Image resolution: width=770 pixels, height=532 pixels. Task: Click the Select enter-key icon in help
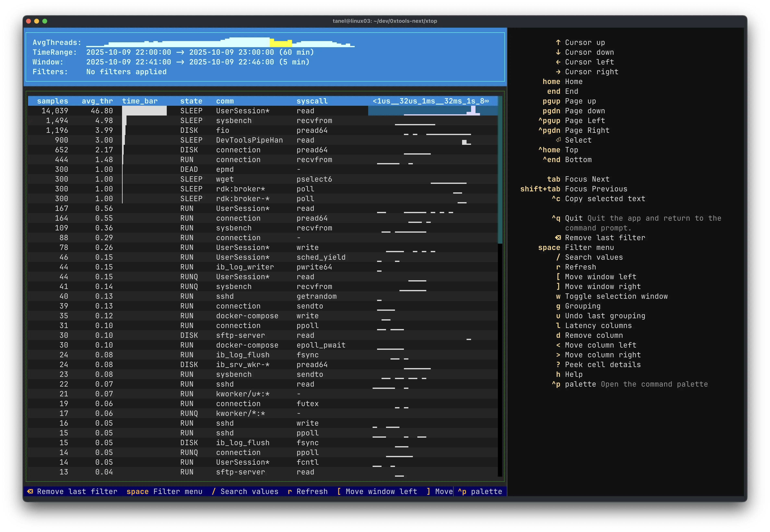(x=558, y=140)
